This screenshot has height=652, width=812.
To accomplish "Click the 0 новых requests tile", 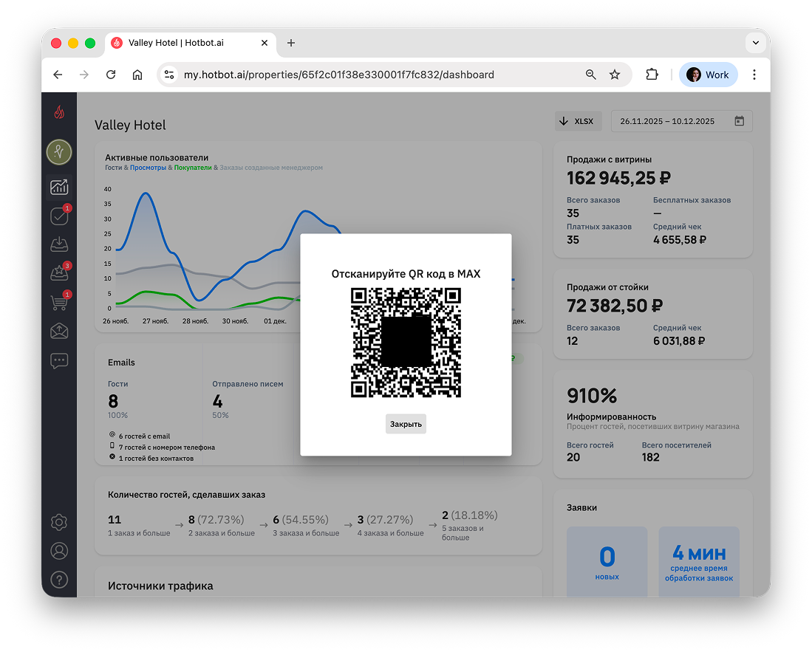I will coord(607,562).
